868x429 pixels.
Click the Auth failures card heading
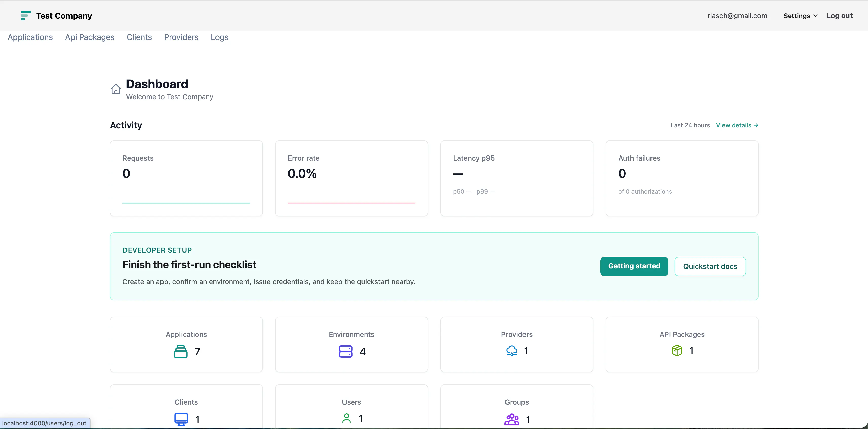click(639, 158)
